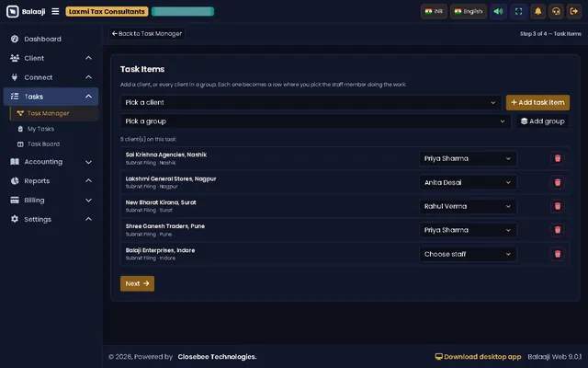Open the Download desktop app link
This screenshot has height=368, width=588.
tap(478, 357)
